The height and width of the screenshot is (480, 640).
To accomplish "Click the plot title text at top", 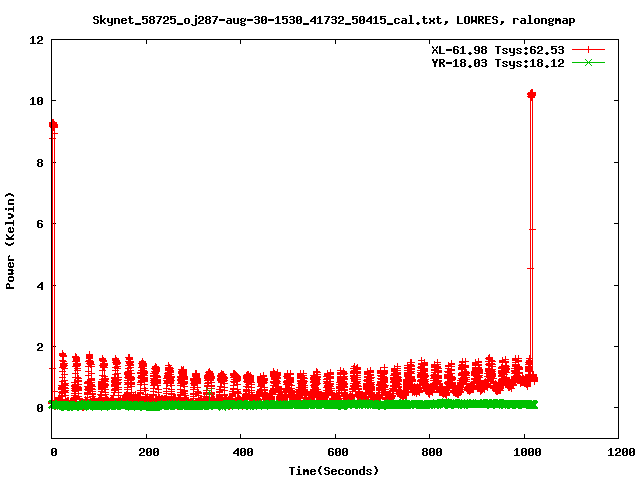I will [x=333, y=20].
